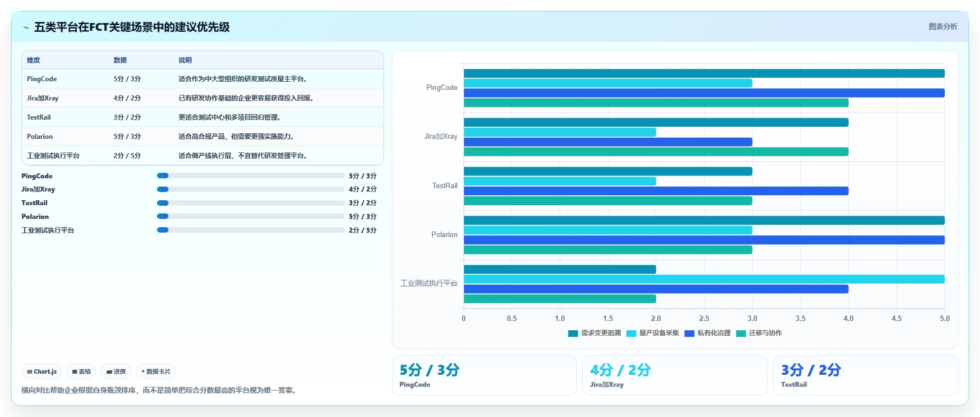
Task: Toggle the 需求变更追溯 legend item
Action: [594, 333]
